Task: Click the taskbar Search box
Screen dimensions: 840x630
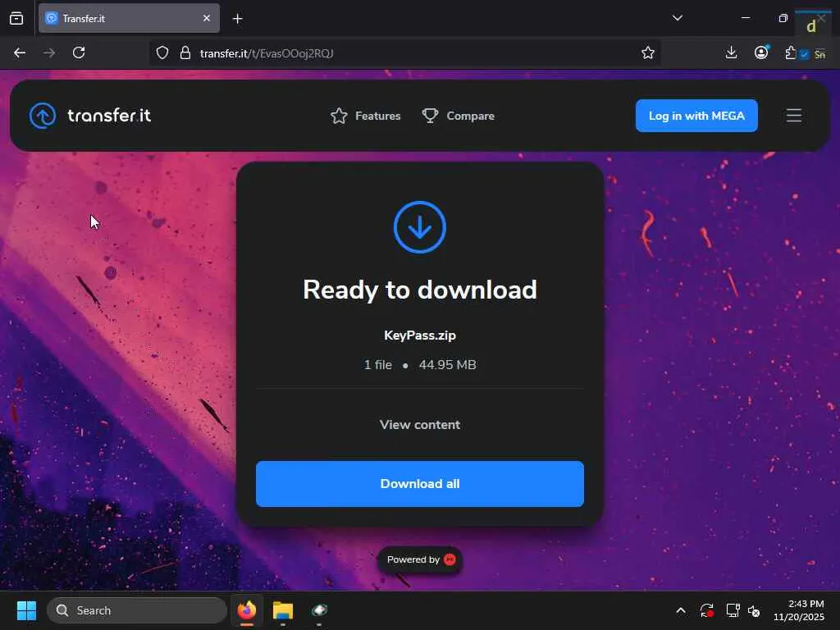Action: pos(137,610)
